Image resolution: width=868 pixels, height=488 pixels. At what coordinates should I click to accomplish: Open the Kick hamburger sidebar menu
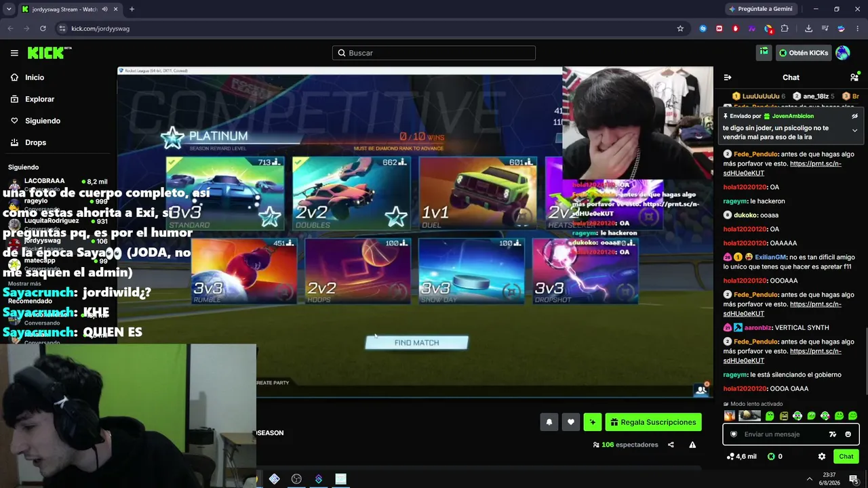[x=14, y=53]
